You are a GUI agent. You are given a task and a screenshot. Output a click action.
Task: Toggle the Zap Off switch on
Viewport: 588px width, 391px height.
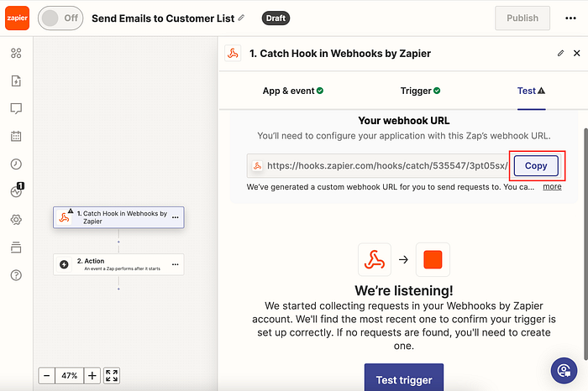pyautogui.click(x=60, y=18)
